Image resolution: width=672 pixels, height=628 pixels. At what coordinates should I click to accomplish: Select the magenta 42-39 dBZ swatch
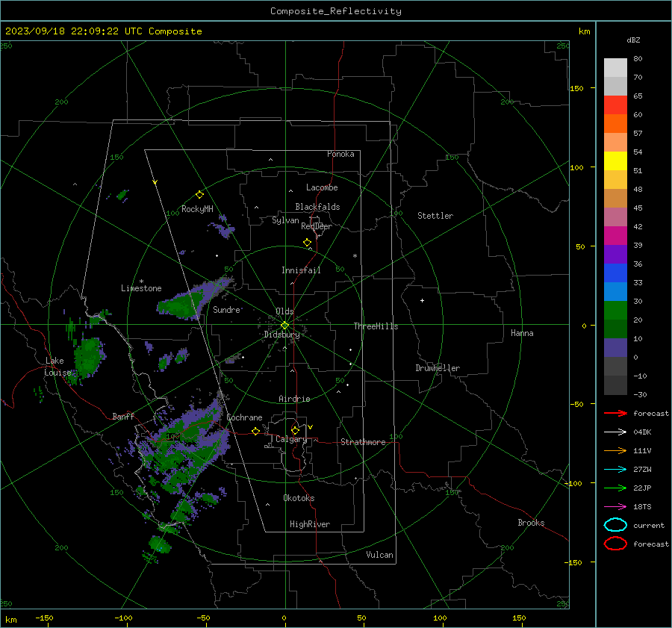click(x=615, y=236)
